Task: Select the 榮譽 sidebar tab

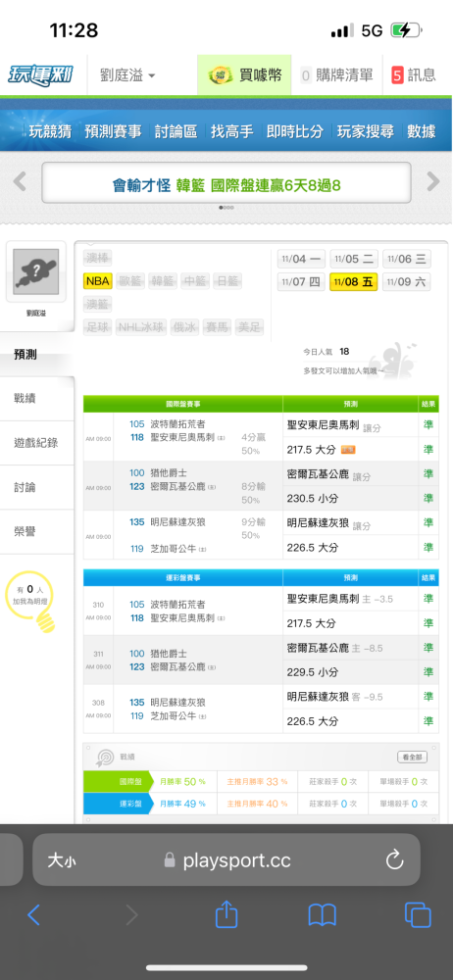Action: point(37,531)
